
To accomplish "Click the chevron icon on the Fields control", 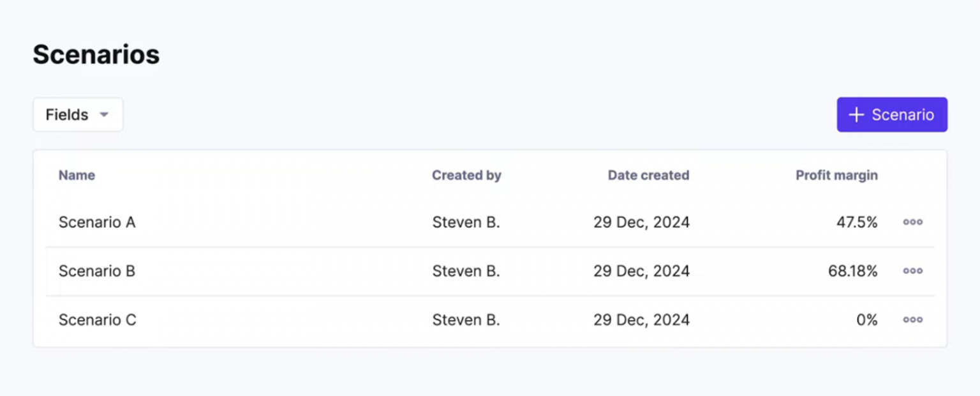I will coord(104,115).
